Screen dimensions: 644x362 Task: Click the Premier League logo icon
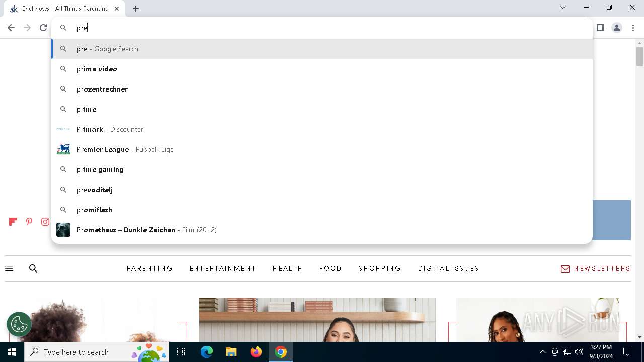pyautogui.click(x=63, y=149)
